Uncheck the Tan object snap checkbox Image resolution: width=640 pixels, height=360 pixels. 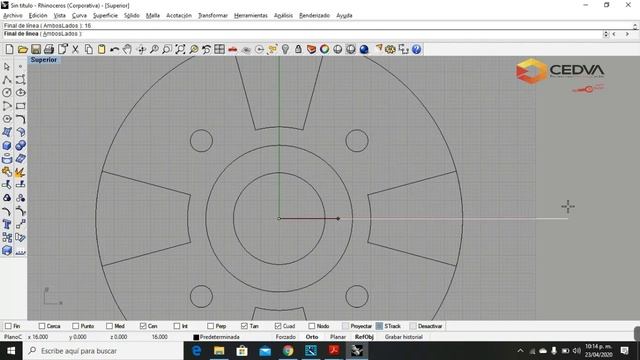(x=244, y=326)
